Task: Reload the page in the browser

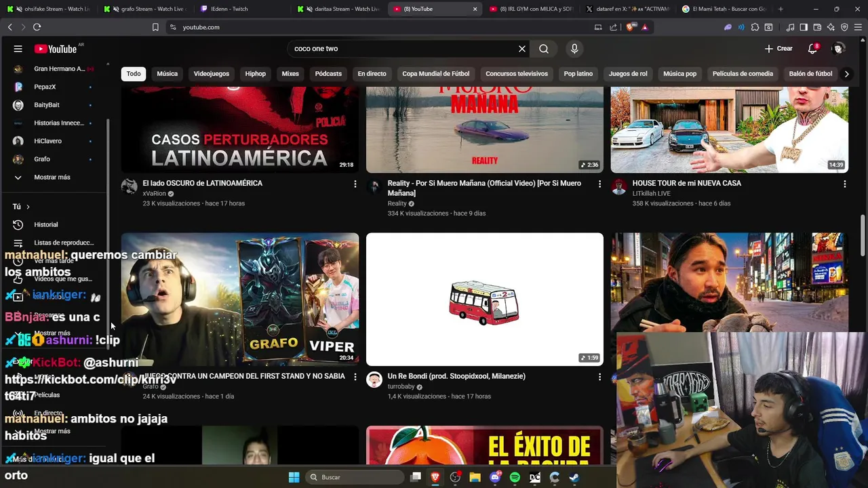Action: click(x=37, y=27)
